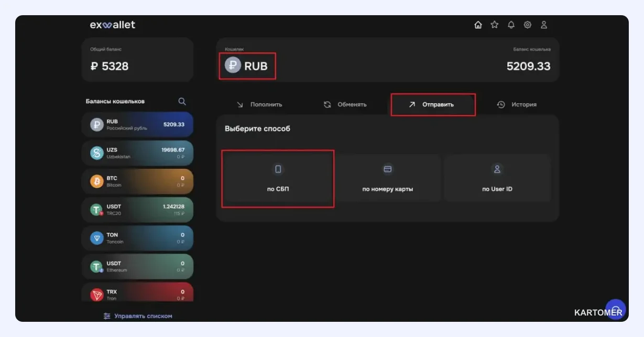Open notifications bell icon
The height and width of the screenshot is (337, 644).
click(511, 25)
